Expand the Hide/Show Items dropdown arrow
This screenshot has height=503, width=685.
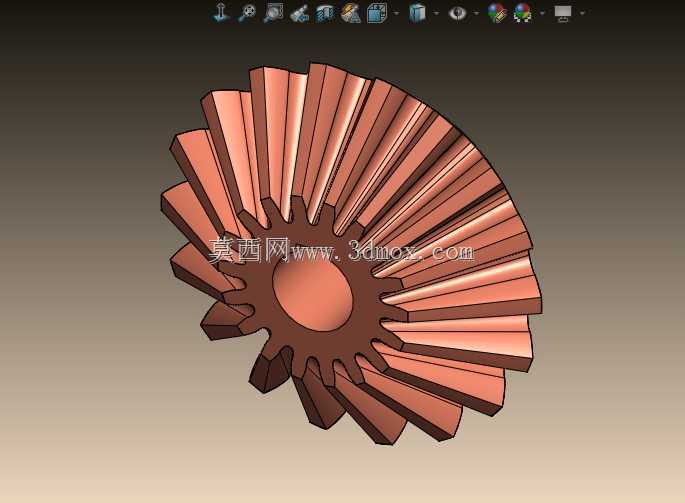pyautogui.click(x=476, y=14)
